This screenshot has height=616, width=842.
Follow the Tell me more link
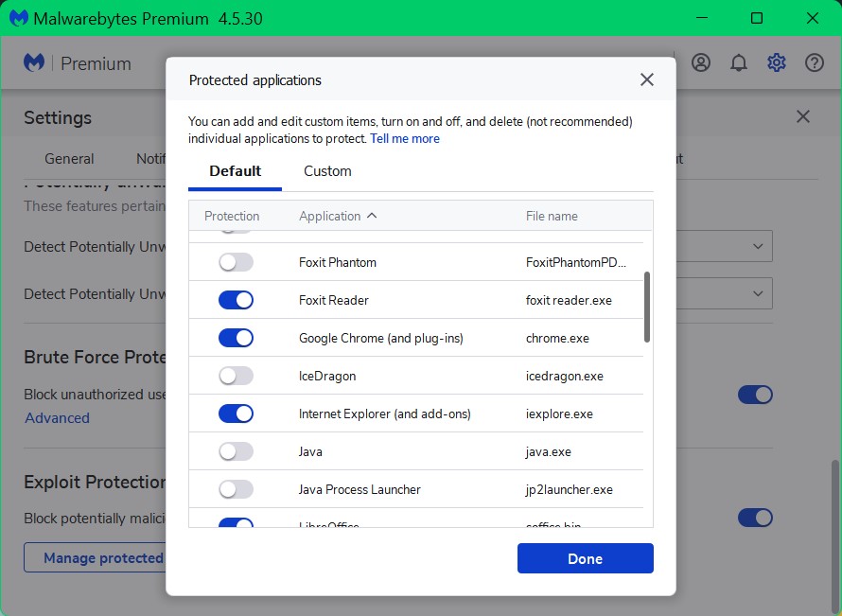(405, 139)
